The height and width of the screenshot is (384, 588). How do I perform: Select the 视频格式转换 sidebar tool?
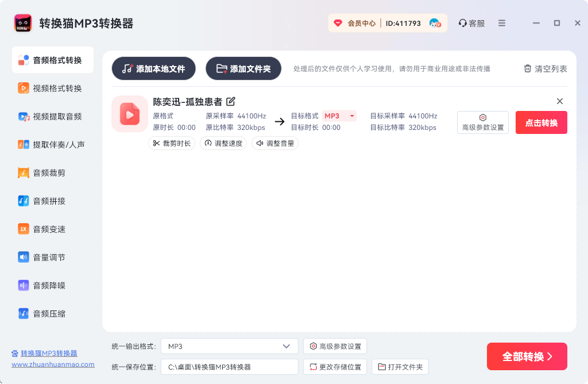(52, 88)
